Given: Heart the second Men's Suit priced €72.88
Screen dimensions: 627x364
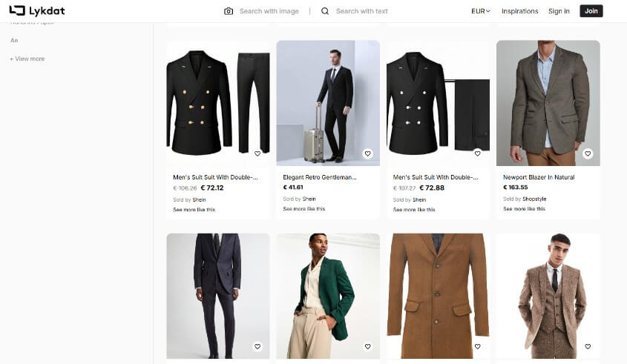Looking at the screenshot, I should click(478, 153).
